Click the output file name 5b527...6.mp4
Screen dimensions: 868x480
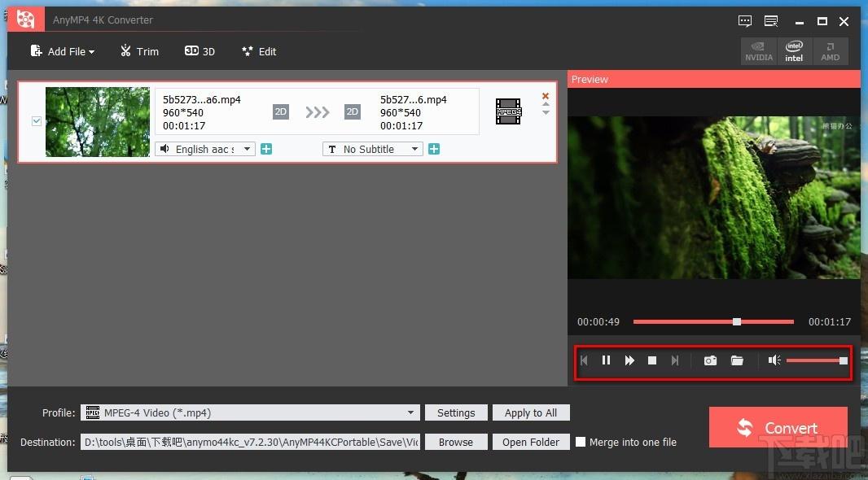tap(414, 99)
